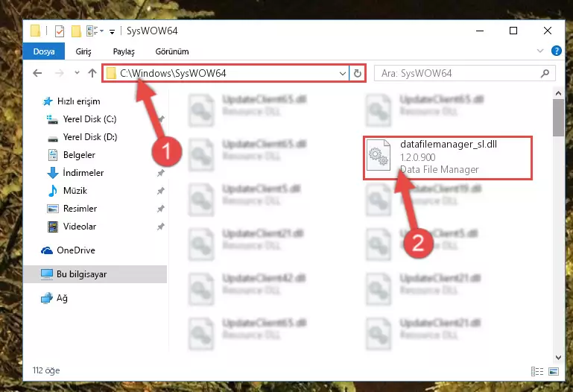This screenshot has width=573, height=392.
Task: Click the Belgeler document icon
Action: point(53,155)
